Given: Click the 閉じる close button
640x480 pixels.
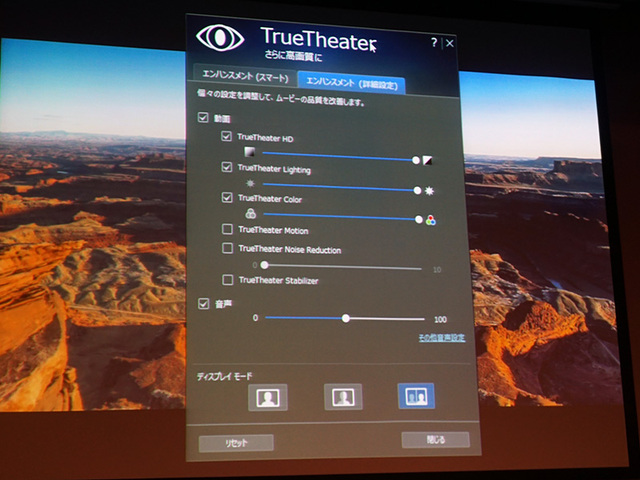Looking at the screenshot, I should point(436,440).
